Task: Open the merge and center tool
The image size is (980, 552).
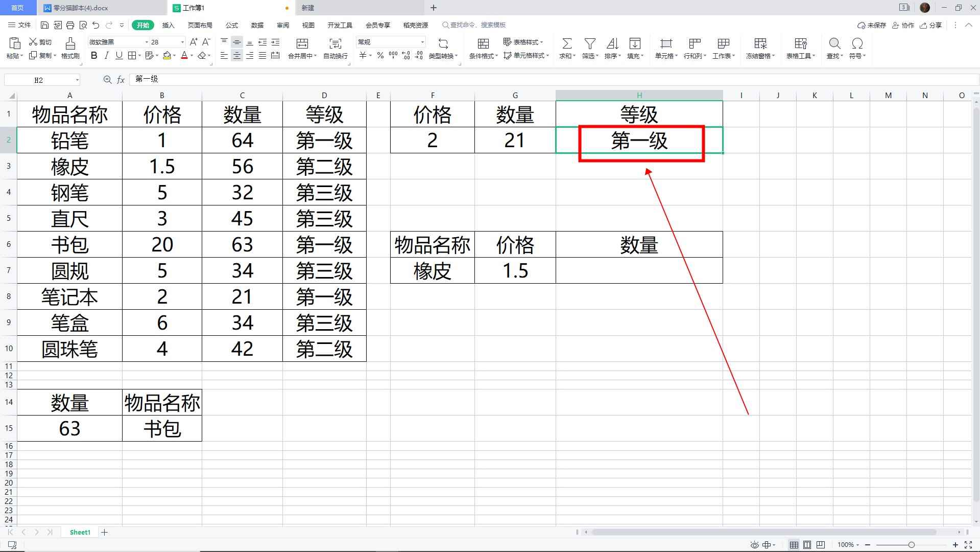Action: pyautogui.click(x=301, y=49)
